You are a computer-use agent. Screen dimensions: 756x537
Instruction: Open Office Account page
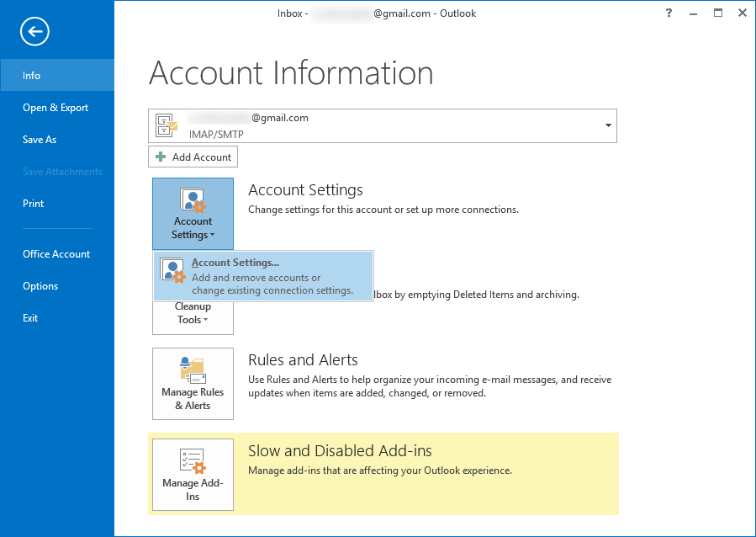56,254
